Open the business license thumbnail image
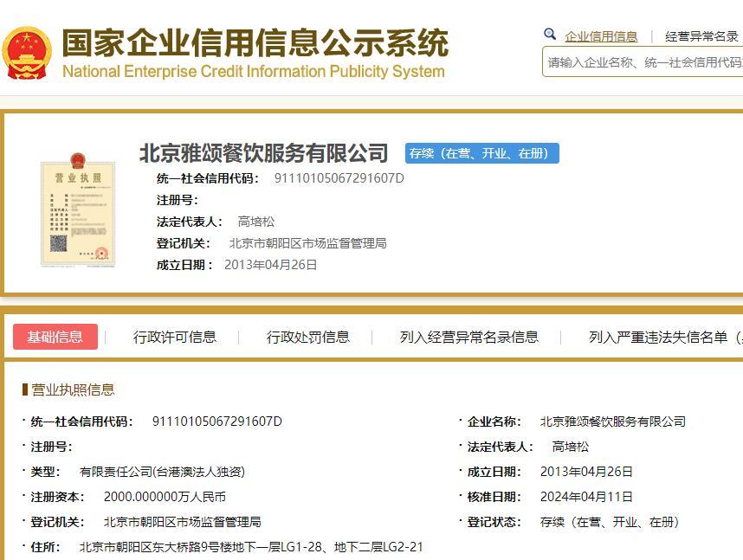Viewport: 743px width, 560px height. pyautogui.click(x=78, y=209)
